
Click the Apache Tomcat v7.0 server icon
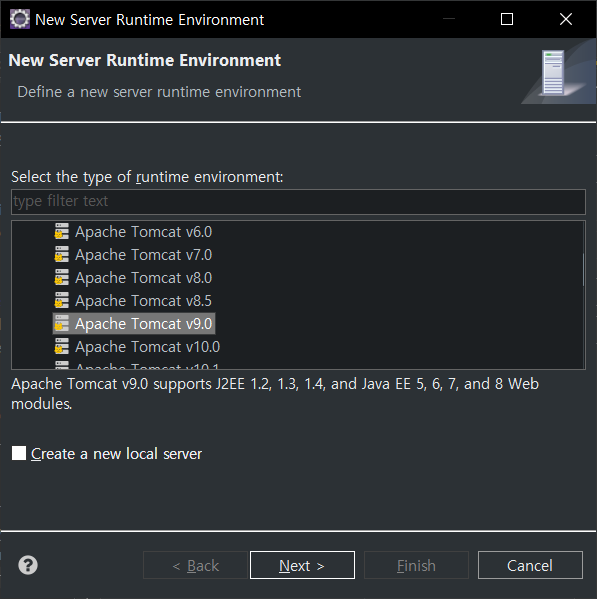click(x=61, y=254)
